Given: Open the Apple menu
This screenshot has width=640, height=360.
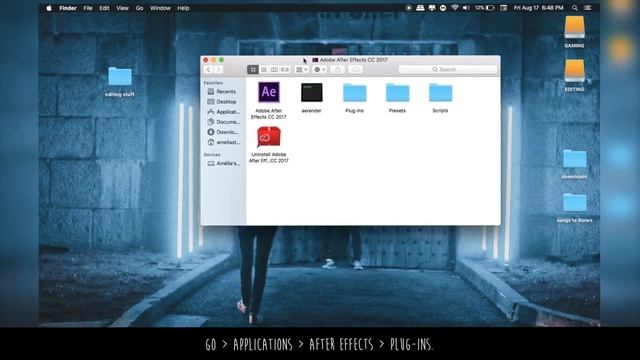Looking at the screenshot, I should coord(49,8).
